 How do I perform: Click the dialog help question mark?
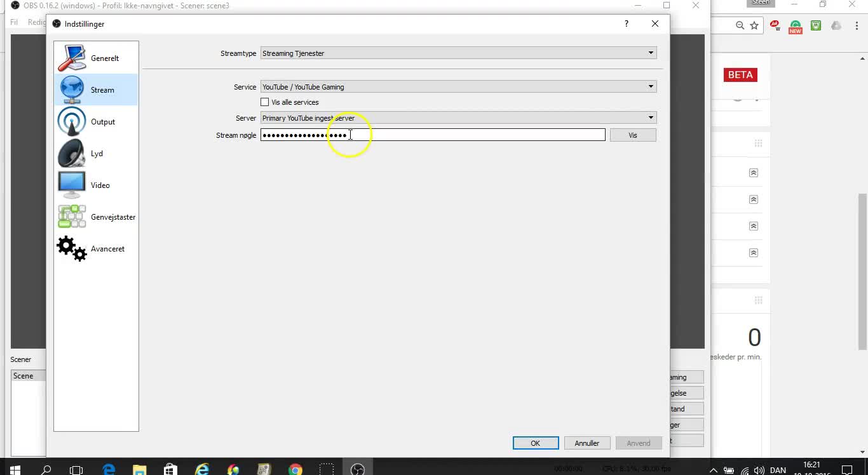(x=627, y=23)
